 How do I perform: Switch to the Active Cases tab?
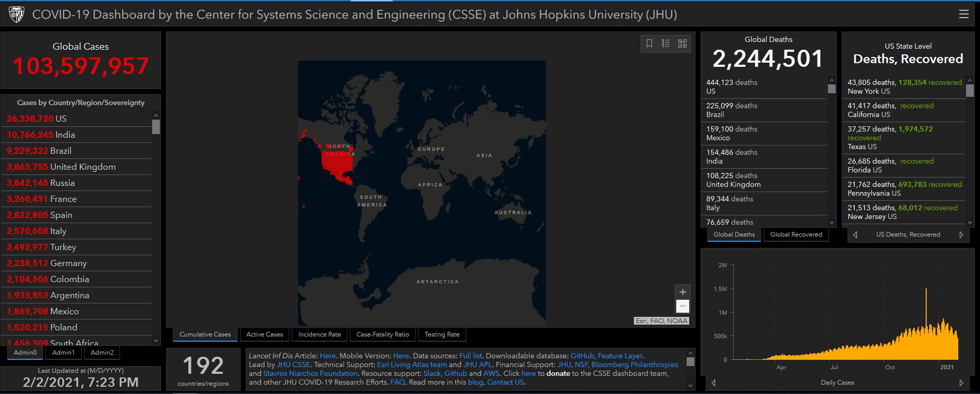(264, 334)
